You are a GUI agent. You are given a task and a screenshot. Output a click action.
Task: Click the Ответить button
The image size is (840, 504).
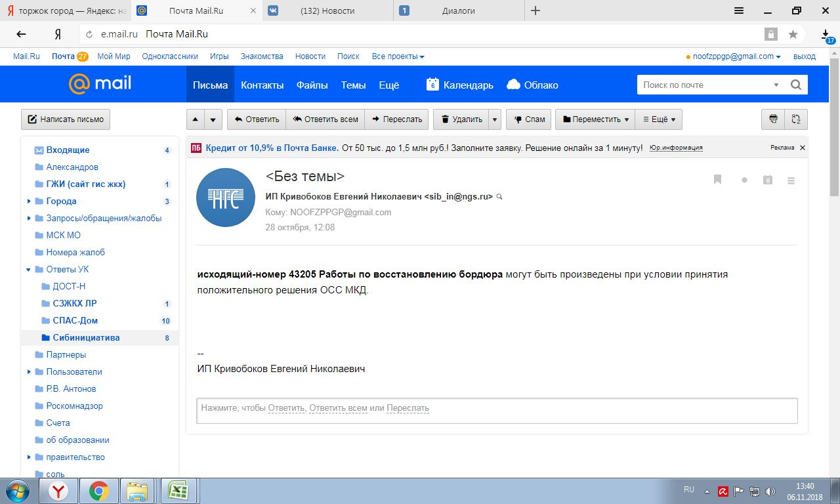[257, 119]
